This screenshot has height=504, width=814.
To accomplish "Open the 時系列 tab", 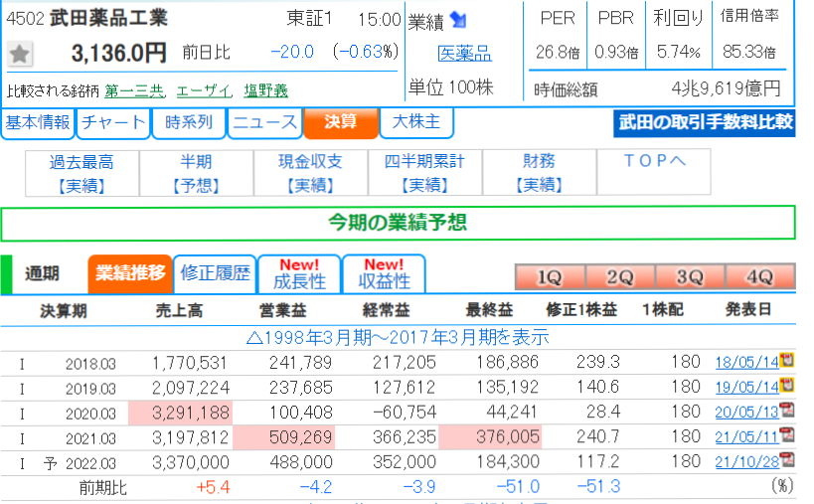I will click(189, 123).
